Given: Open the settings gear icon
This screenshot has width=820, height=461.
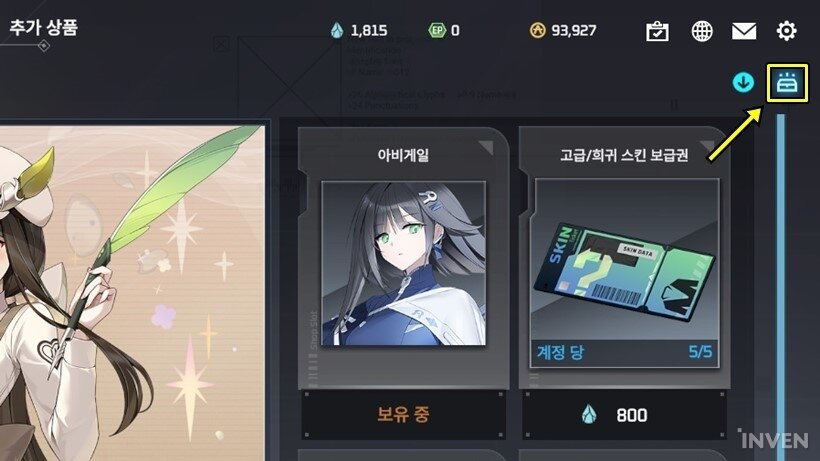Looking at the screenshot, I should (786, 31).
